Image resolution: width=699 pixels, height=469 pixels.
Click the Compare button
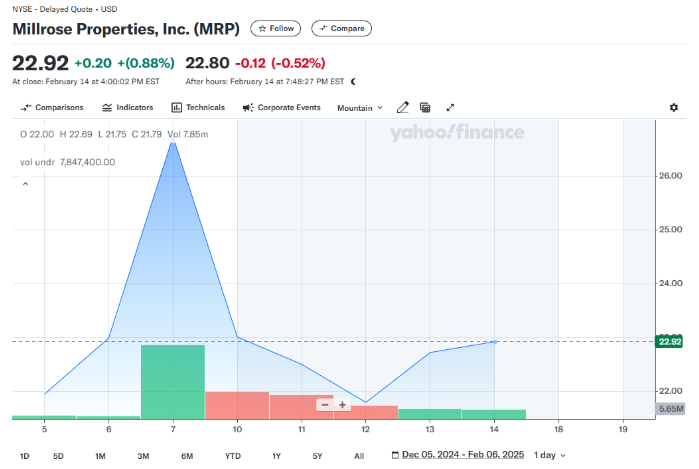[341, 29]
